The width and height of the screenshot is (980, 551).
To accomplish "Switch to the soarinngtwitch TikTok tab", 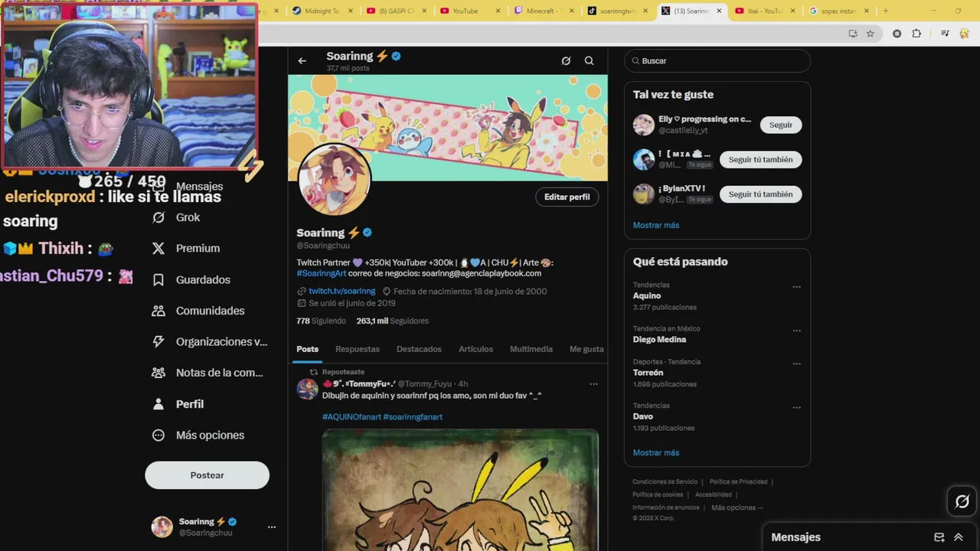I will click(x=617, y=11).
